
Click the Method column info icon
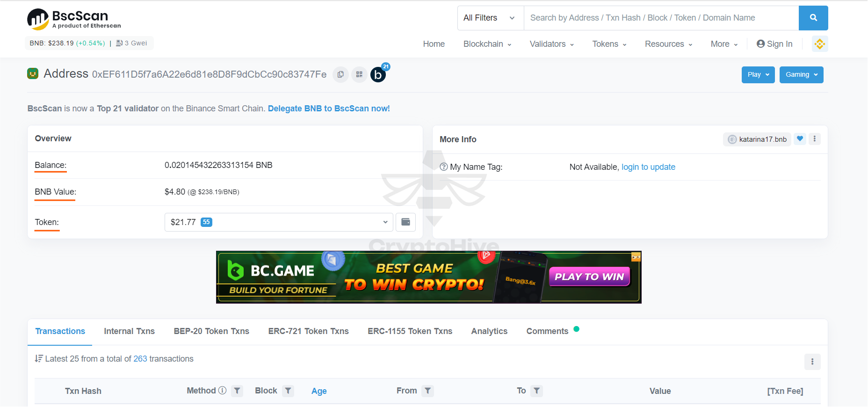coord(223,391)
